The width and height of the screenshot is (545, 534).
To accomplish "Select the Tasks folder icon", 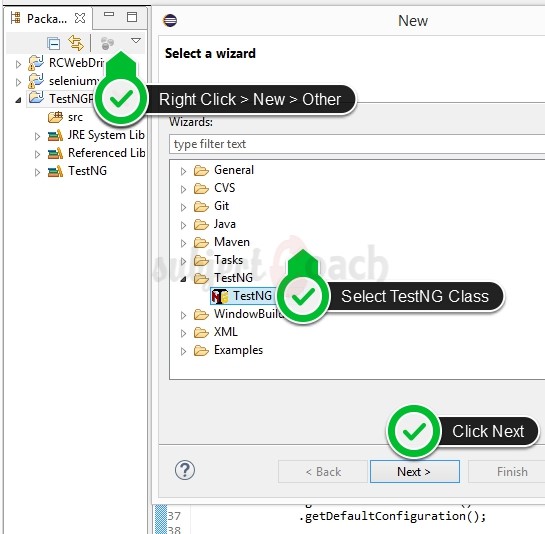I will click(201, 260).
